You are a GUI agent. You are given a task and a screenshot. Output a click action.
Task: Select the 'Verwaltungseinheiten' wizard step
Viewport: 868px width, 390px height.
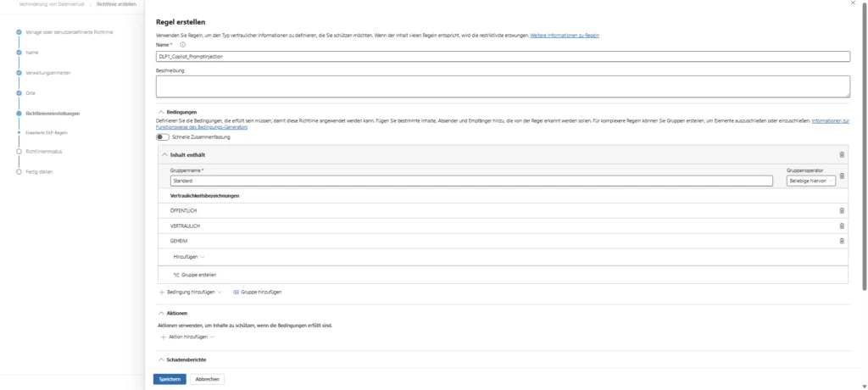click(47, 72)
